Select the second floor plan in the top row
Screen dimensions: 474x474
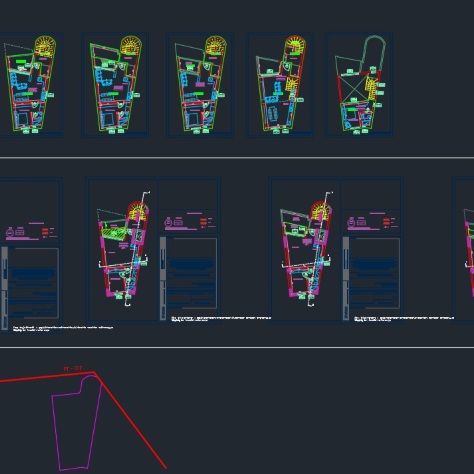(116, 85)
